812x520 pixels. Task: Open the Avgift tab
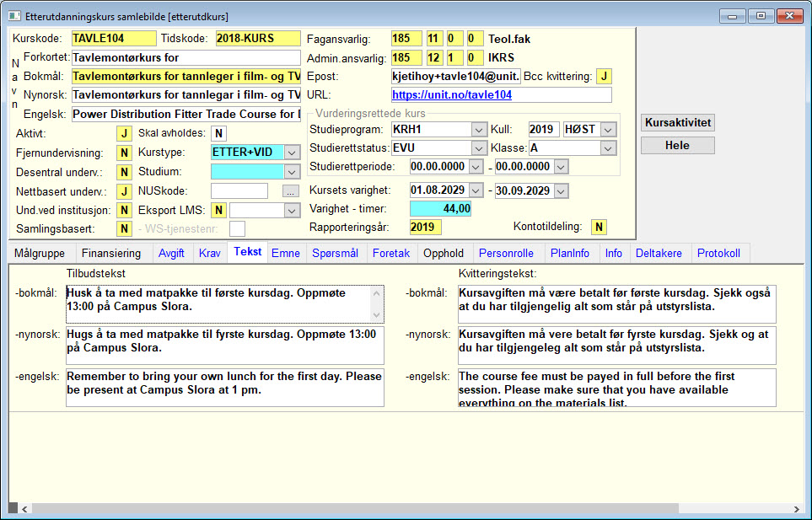click(x=171, y=253)
